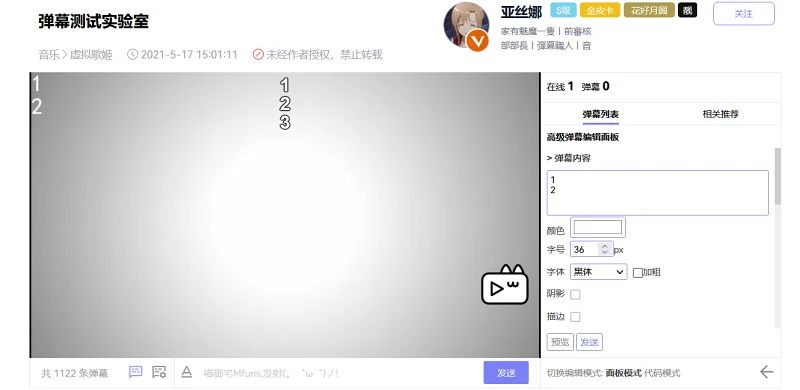800x390 pixels.
Task: Click the 未经作者授权，禁止转载 notice
Action: click(x=324, y=55)
